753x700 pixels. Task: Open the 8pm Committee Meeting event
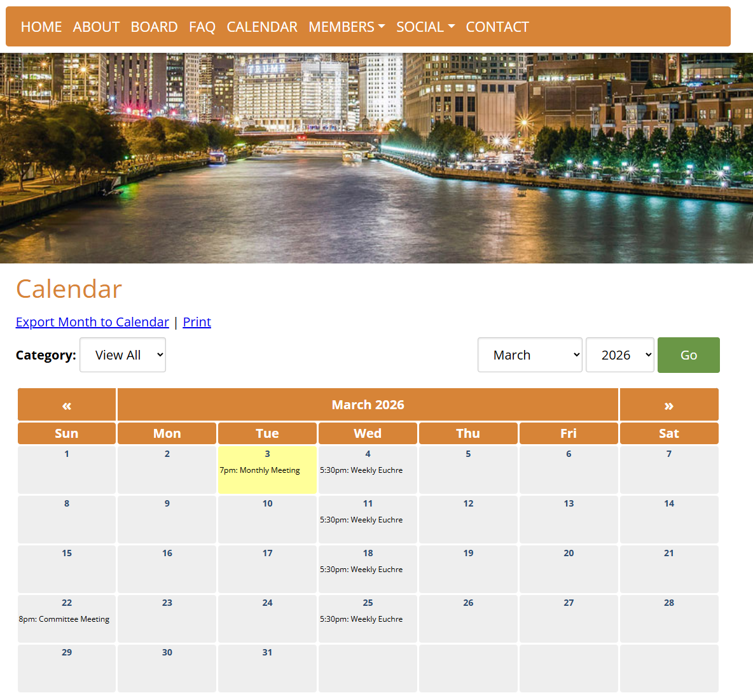pyautogui.click(x=64, y=619)
